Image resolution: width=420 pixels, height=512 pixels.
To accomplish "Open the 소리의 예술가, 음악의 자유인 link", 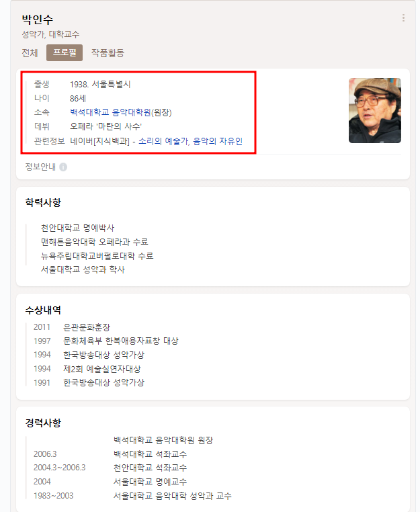I will pos(190,141).
